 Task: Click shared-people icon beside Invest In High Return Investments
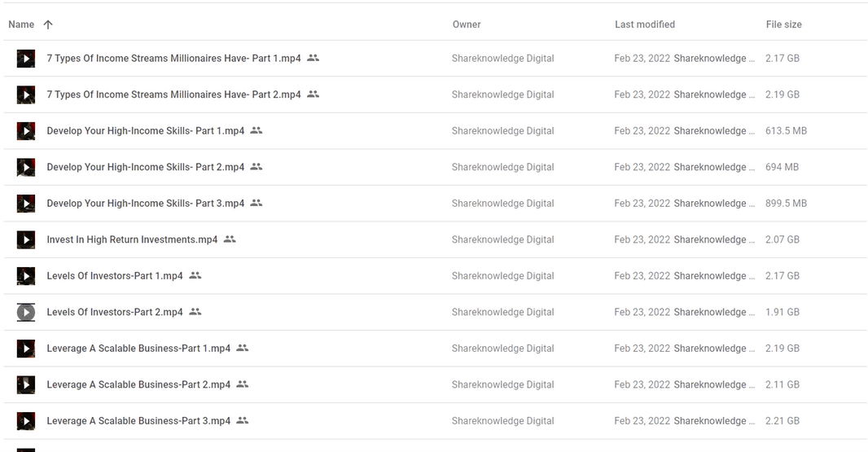pyautogui.click(x=230, y=239)
